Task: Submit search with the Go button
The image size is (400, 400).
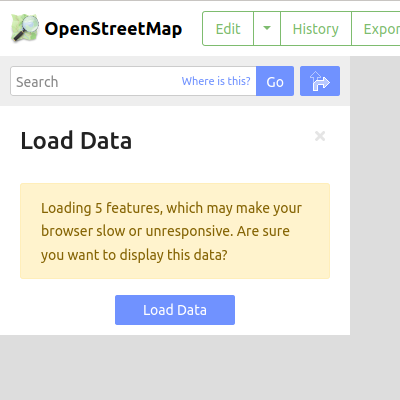Action: (x=275, y=81)
